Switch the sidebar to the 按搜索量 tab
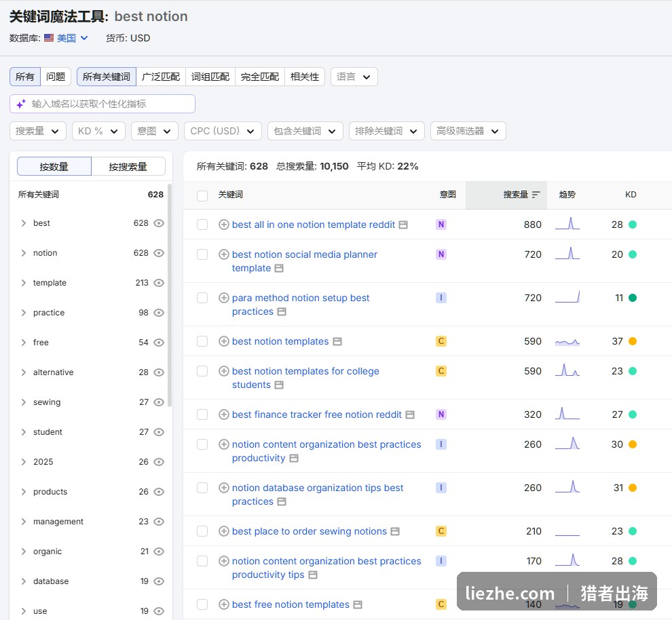672x620 pixels. click(128, 167)
